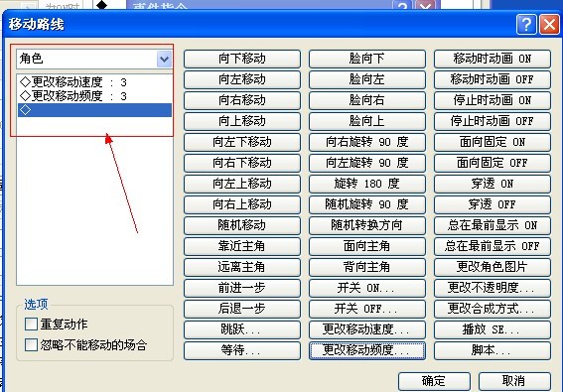This screenshot has height=392, width=563.
Task: Click the 停止时动画 ON button
Action: click(493, 100)
